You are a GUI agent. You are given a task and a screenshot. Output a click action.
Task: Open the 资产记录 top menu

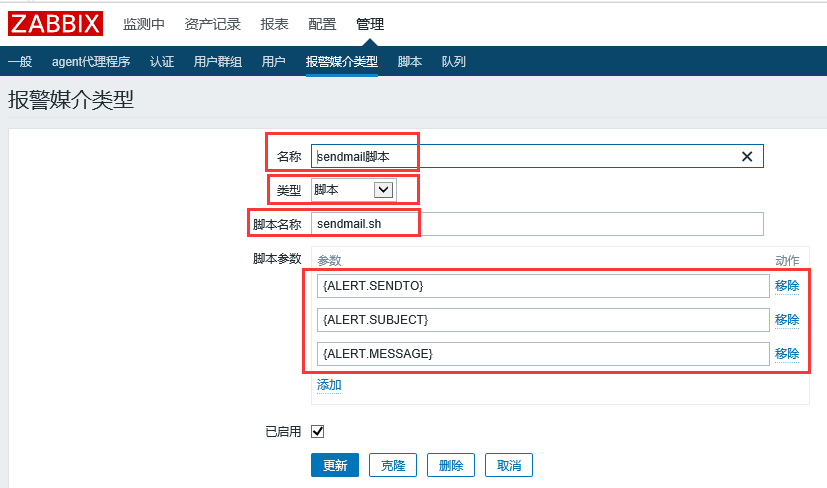213,24
